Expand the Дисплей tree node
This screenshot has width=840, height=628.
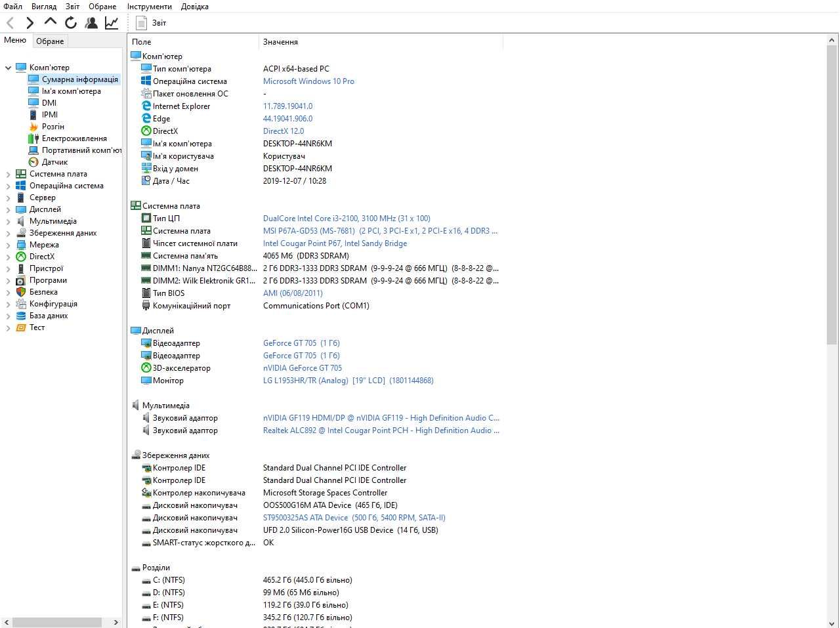8,209
